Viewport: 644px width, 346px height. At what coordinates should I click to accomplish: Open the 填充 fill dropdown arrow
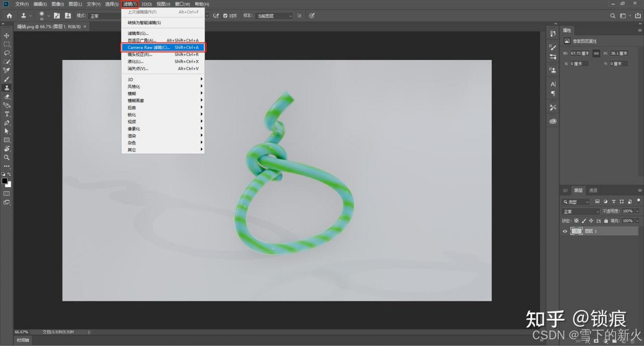pos(637,221)
